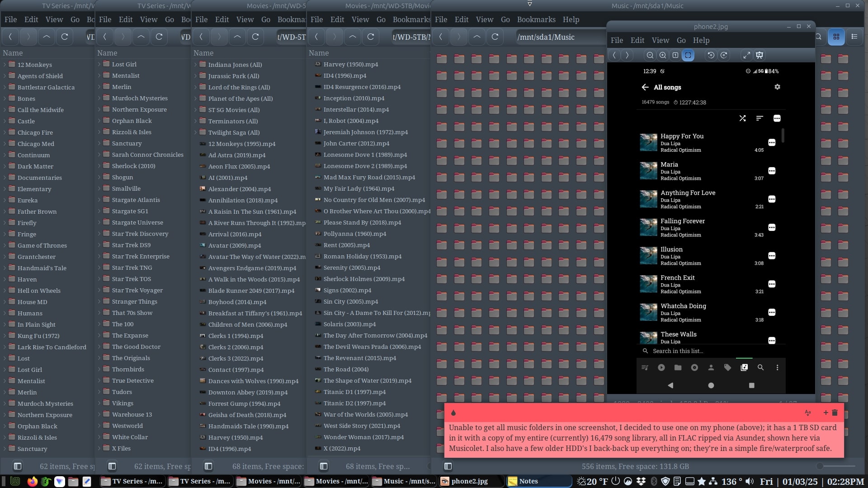Screen dimensions: 868x488
Task: Reload the Music folder view
Action: 495,37
